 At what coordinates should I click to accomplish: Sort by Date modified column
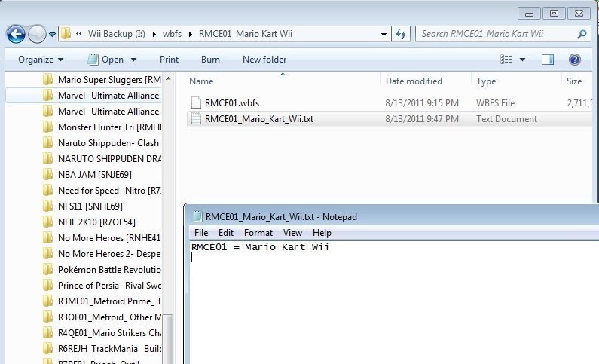414,81
